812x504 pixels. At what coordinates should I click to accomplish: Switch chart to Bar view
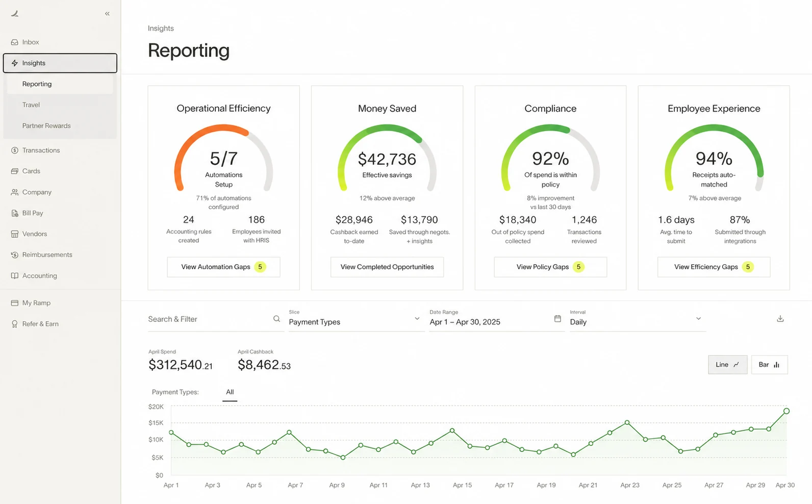pos(769,365)
